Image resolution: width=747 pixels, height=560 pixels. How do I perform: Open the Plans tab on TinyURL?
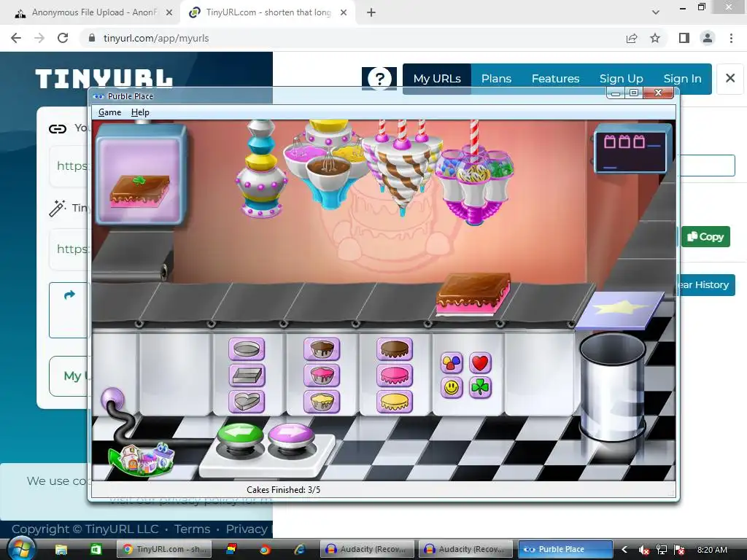click(496, 79)
